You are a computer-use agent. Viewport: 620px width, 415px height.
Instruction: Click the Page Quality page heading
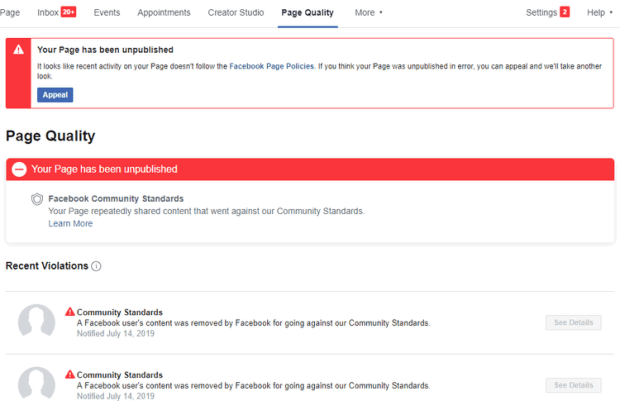coord(50,136)
